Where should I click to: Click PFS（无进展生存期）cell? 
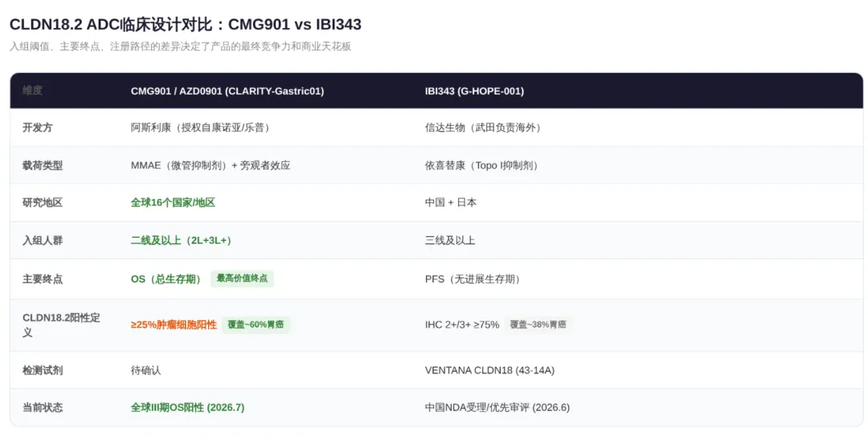474,279
